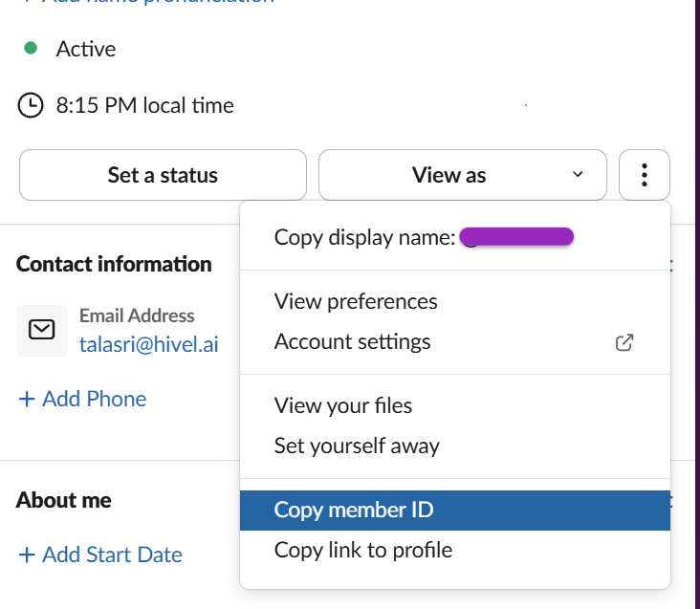Choose Account settings in the menu
Screen dimensions: 700x609
pyautogui.click(x=352, y=341)
